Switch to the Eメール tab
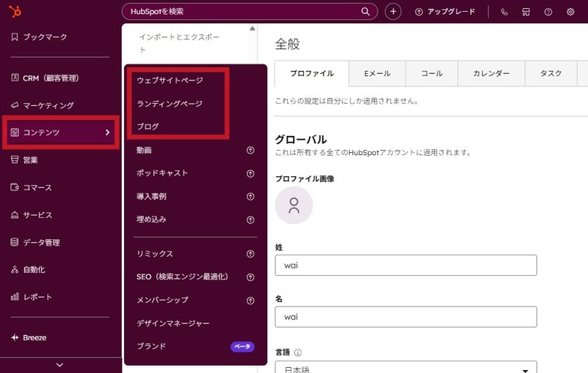The width and height of the screenshot is (588, 373). click(377, 74)
